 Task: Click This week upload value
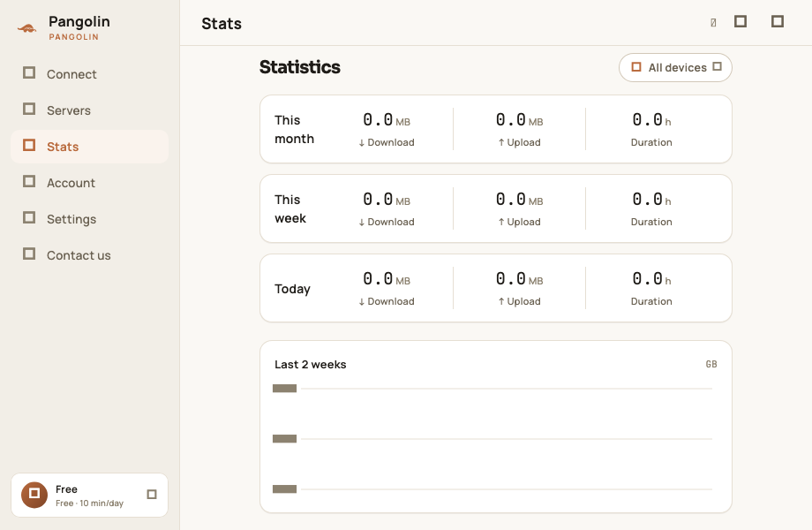coord(519,200)
